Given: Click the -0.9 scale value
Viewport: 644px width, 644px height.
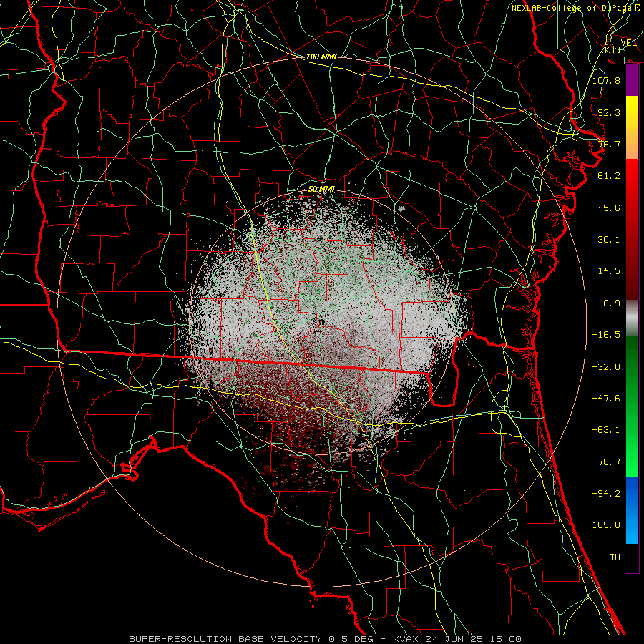Looking at the screenshot, I should tap(609, 303).
